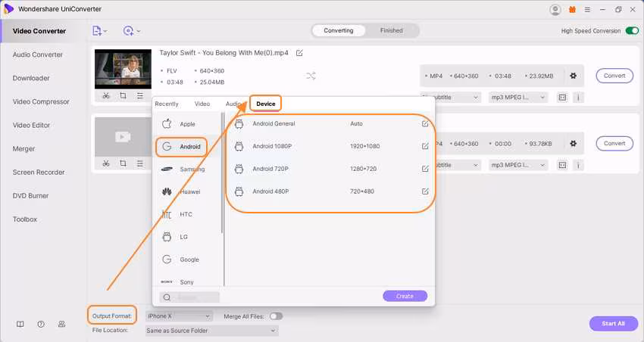Toggle High Speed Conversion switch
644x342 pixels.
point(632,31)
